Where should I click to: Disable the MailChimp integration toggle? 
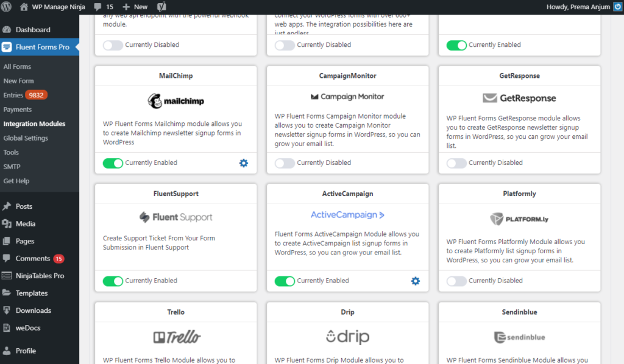[112, 163]
